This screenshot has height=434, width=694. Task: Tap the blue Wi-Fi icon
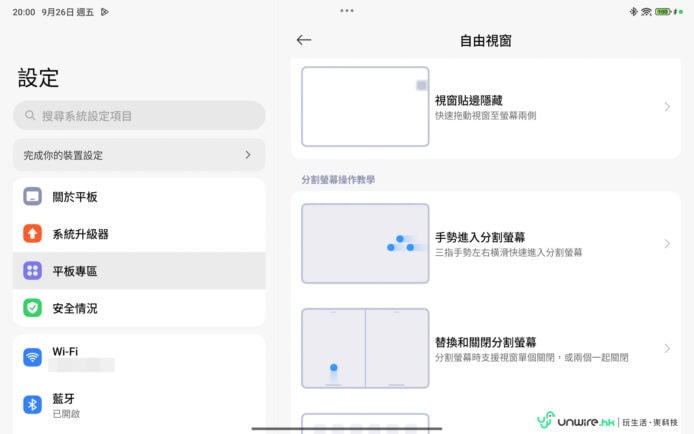(x=33, y=357)
